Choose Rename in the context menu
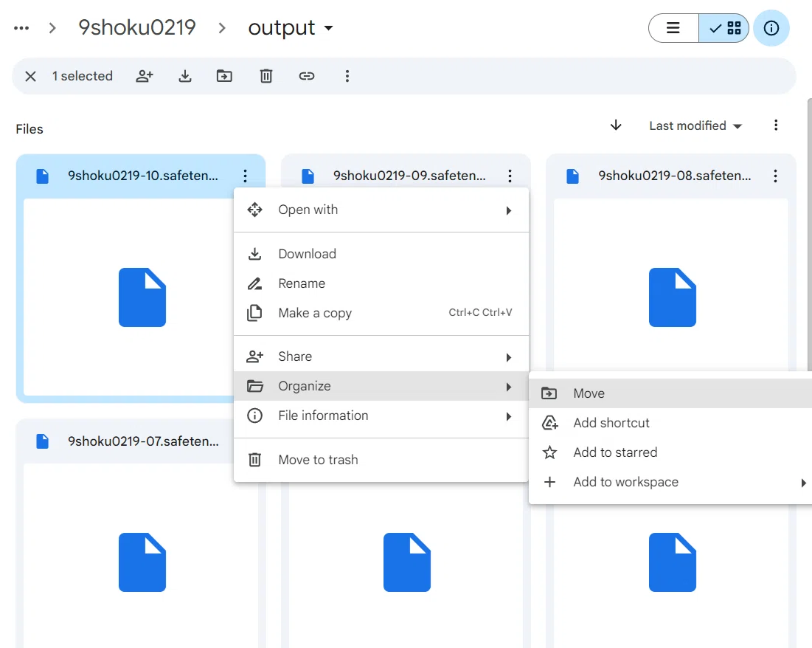Image resolution: width=812 pixels, height=648 pixels. click(381, 283)
